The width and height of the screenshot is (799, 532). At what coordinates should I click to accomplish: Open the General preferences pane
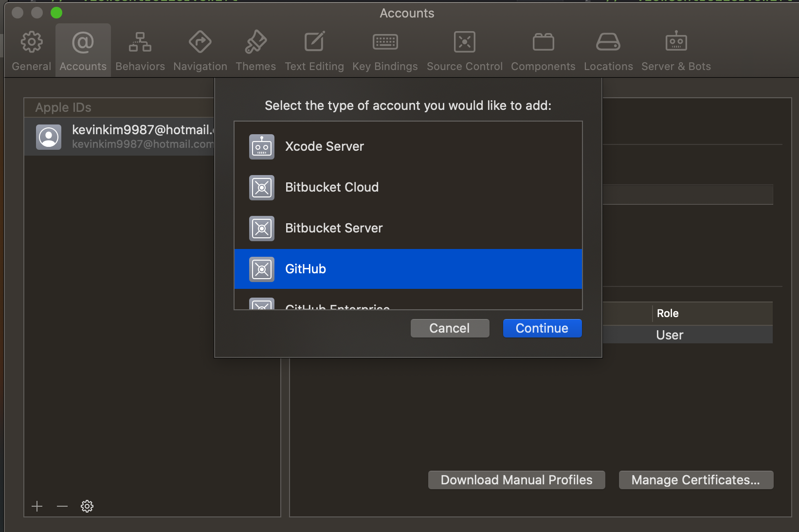(32, 51)
